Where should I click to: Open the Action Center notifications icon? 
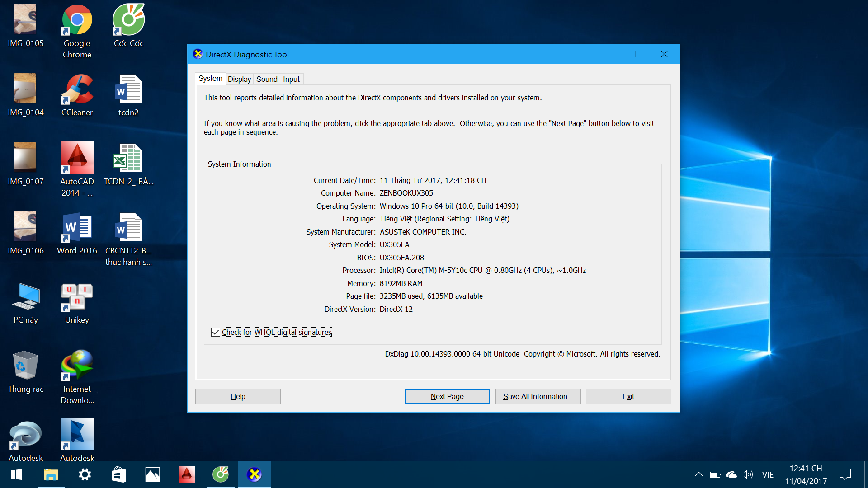click(x=845, y=474)
